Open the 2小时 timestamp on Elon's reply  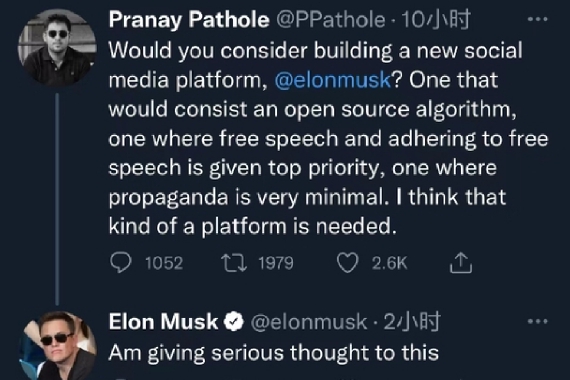click(412, 322)
